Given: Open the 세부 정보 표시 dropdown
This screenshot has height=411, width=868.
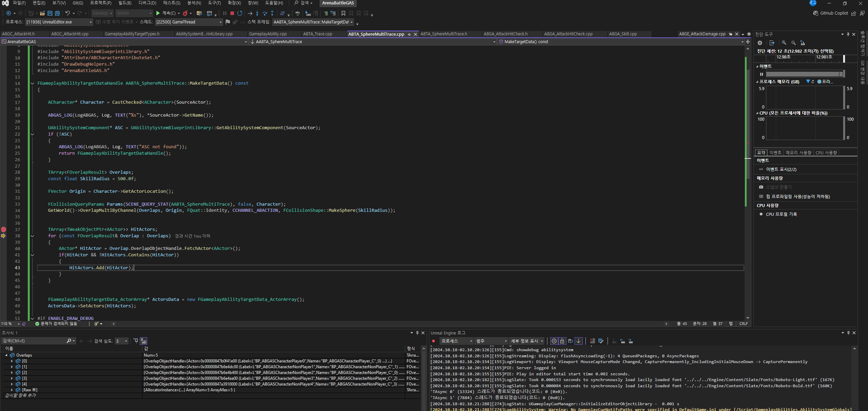Looking at the screenshot, I should [527, 341].
